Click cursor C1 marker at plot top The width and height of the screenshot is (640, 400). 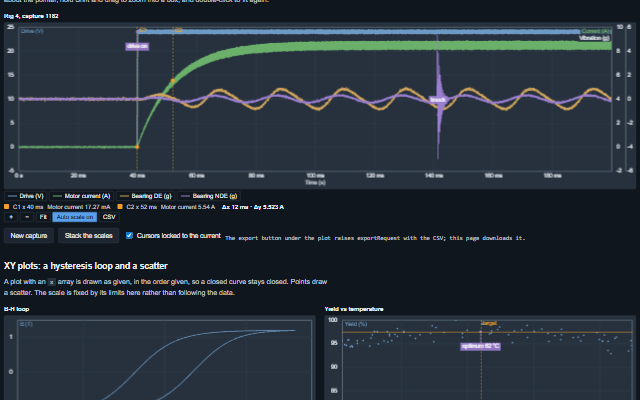click(142, 30)
